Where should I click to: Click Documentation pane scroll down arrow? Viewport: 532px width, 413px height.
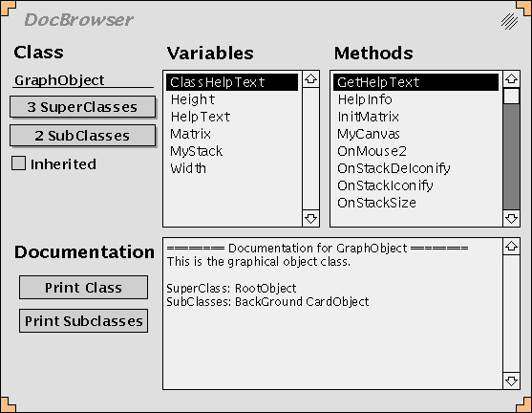coord(511,380)
